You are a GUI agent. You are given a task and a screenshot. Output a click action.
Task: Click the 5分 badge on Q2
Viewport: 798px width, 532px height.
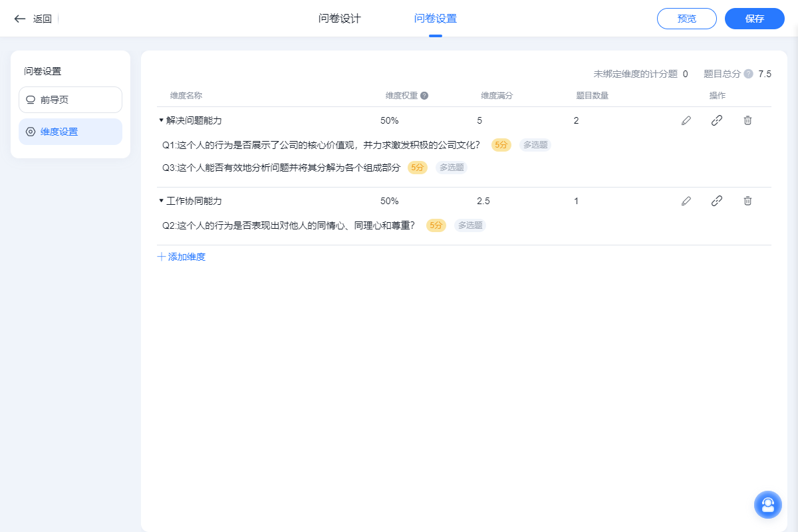pyautogui.click(x=436, y=225)
